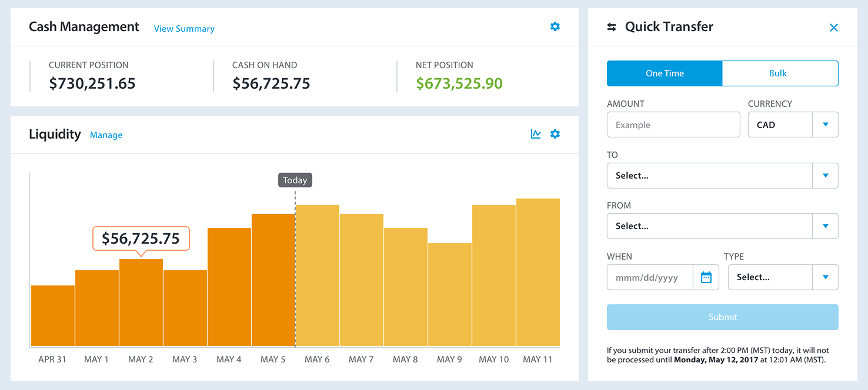The height and width of the screenshot is (390, 868).
Task: Click the MAY 11 forecast bar
Action: pos(538,273)
